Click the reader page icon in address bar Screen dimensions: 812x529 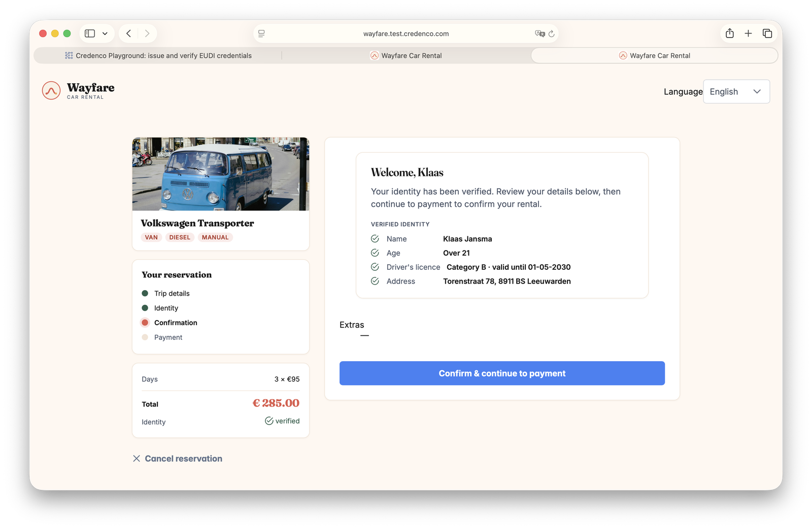261,33
